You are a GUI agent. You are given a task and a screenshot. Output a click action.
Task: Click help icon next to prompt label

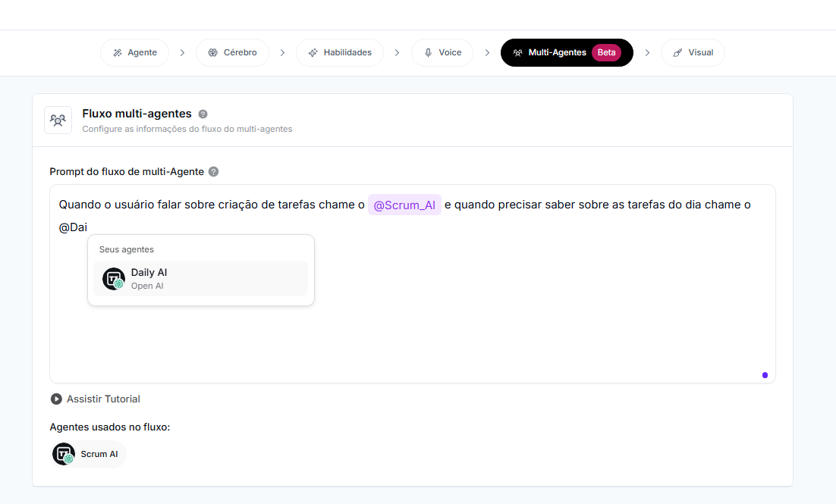(213, 171)
